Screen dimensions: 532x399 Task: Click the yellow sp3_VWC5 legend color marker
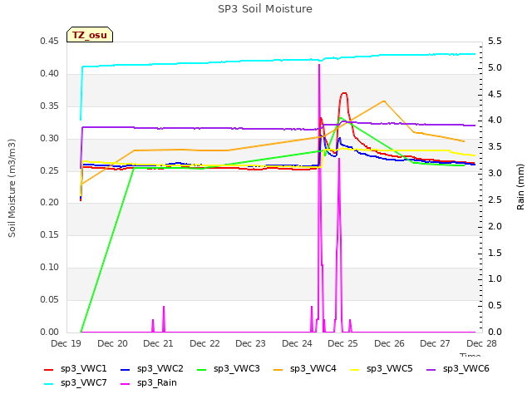click(355, 370)
